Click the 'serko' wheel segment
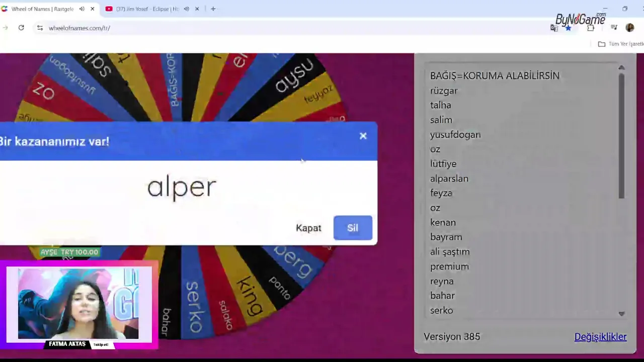Image resolution: width=644 pixels, height=362 pixels. pyautogui.click(x=194, y=307)
